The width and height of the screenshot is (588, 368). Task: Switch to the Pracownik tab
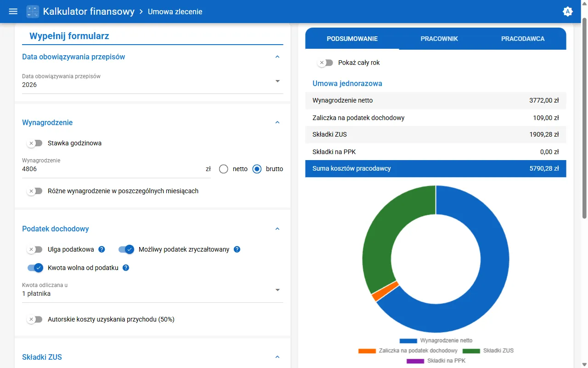click(439, 39)
